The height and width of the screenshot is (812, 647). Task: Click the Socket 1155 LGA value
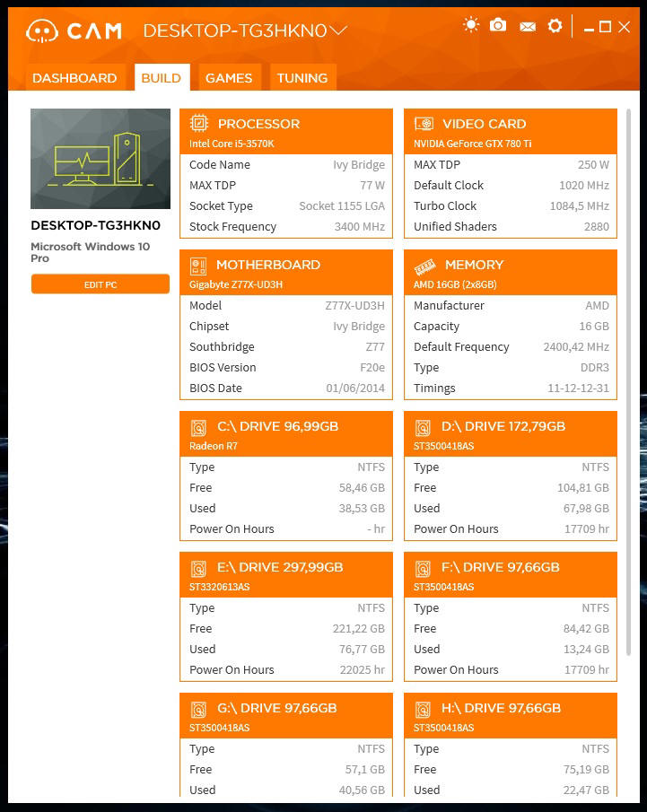(342, 205)
